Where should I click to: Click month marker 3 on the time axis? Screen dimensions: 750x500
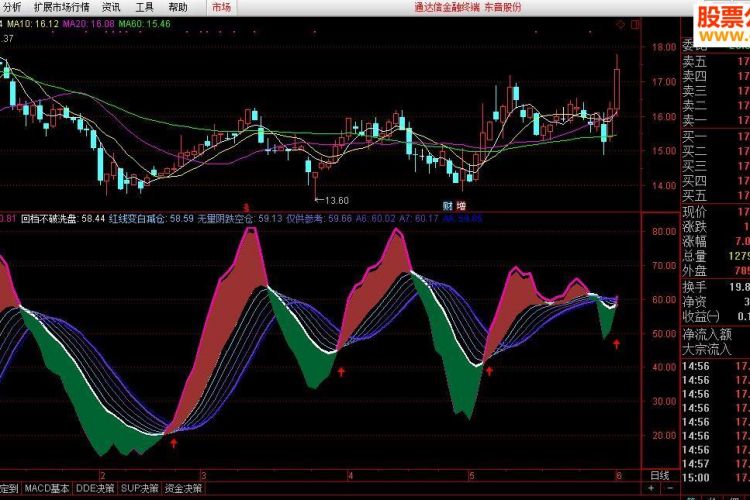pos(203,476)
